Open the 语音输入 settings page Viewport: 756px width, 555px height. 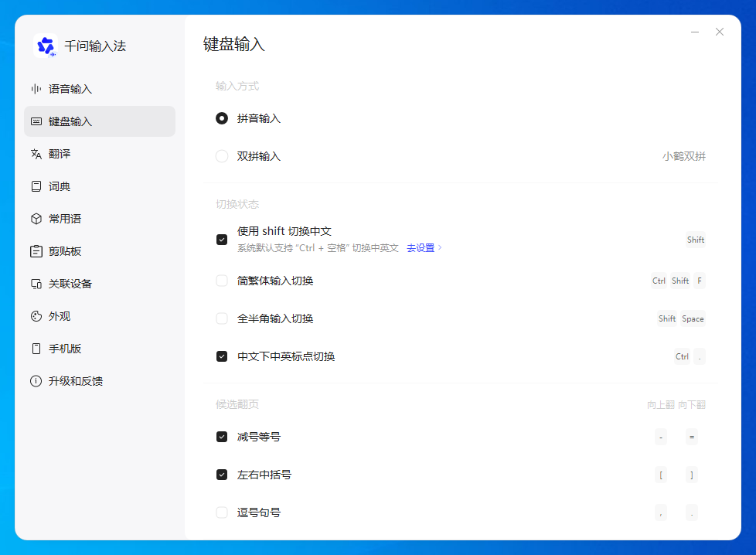coord(100,89)
